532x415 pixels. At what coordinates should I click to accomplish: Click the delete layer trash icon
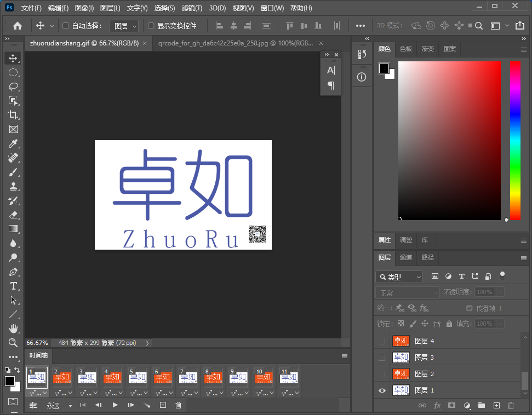tap(511, 406)
